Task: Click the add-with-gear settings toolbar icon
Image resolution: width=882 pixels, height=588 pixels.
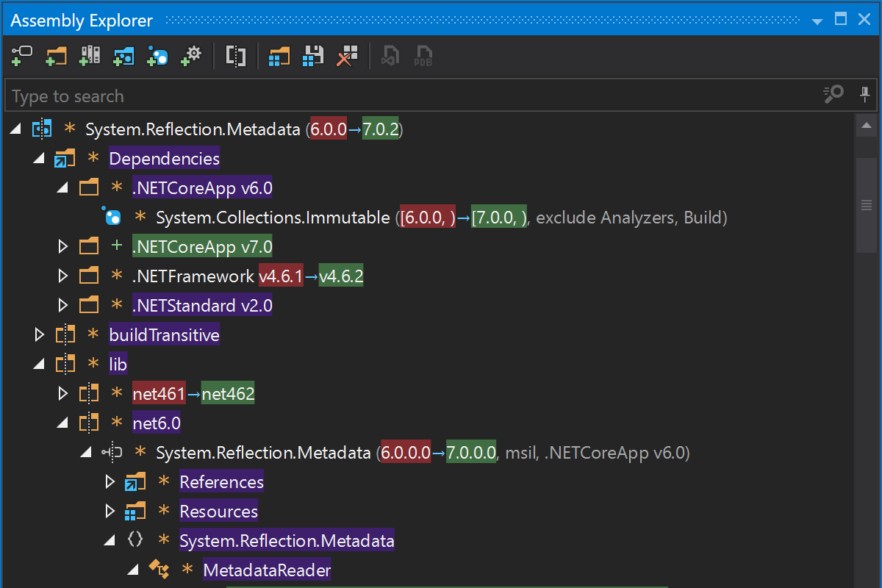Action: point(191,56)
